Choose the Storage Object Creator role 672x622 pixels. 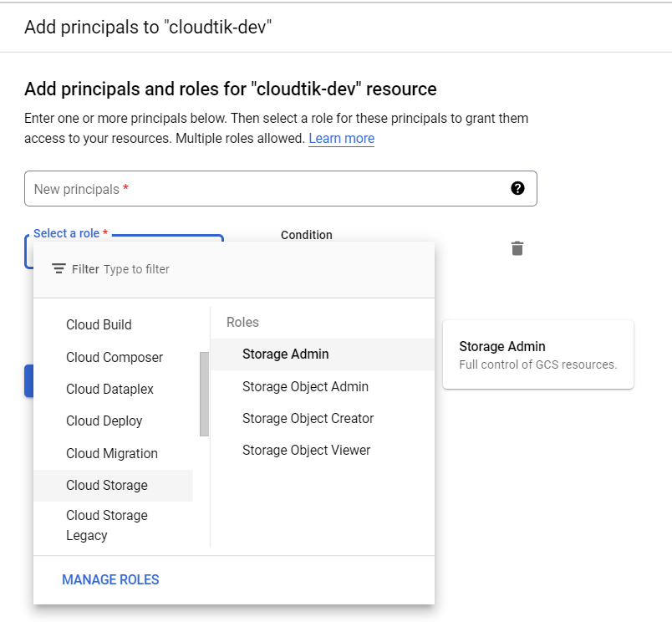(323, 418)
